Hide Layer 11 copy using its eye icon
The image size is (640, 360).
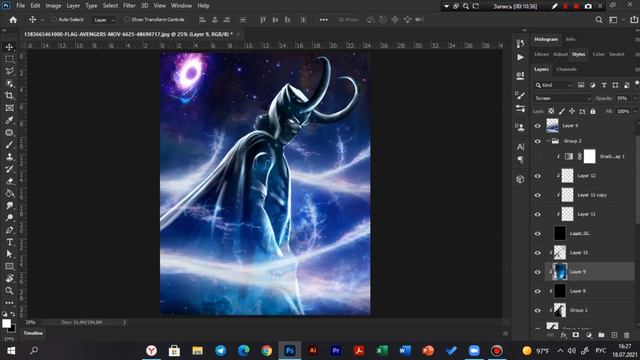coord(538,195)
